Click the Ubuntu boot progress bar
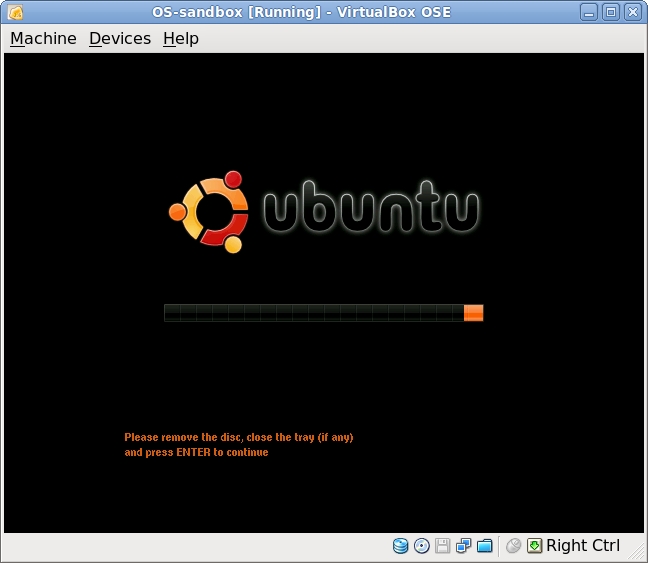Image resolution: width=648 pixels, height=563 pixels. click(324, 313)
